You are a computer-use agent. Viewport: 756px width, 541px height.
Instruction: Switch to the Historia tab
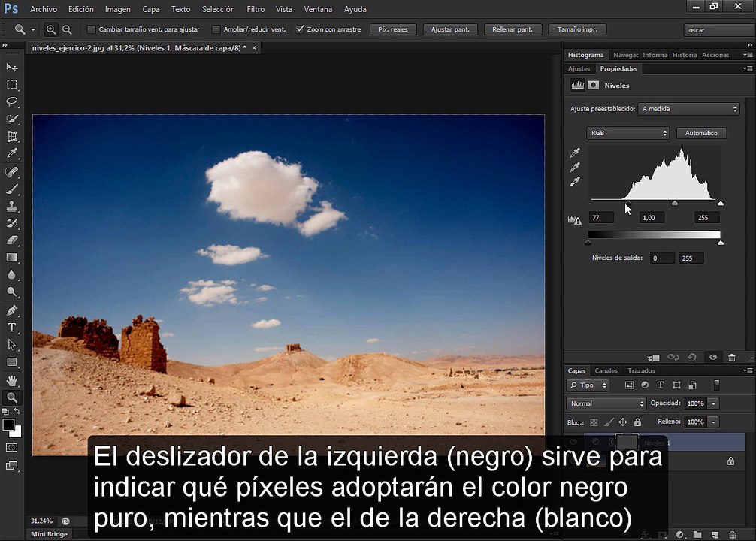click(x=685, y=55)
